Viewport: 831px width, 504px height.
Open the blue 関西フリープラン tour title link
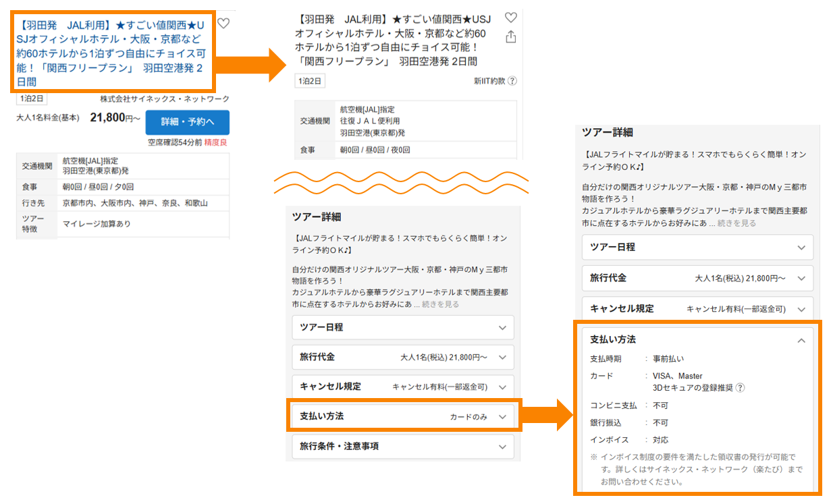(112, 53)
